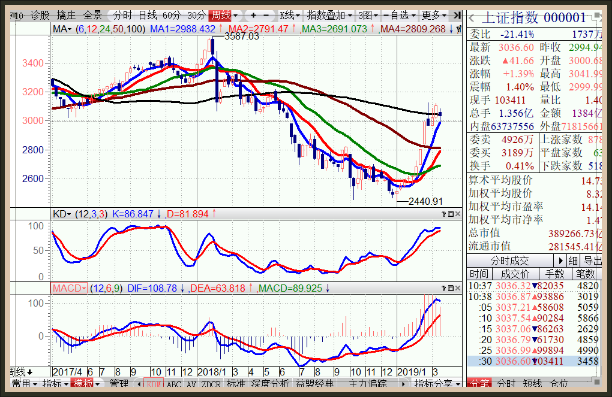Select the 标准 indicator tab
Image resolution: width=612 pixels, height=397 pixels.
236,384
